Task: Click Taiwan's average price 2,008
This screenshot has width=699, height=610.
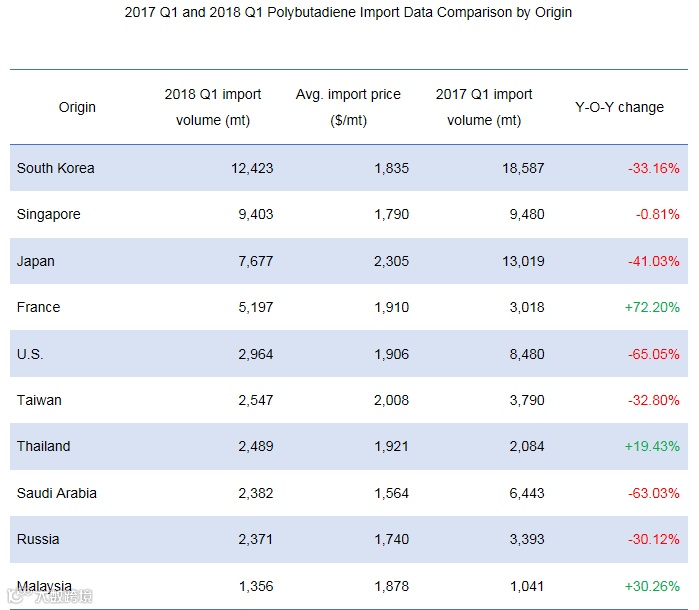Action: pyautogui.click(x=391, y=400)
